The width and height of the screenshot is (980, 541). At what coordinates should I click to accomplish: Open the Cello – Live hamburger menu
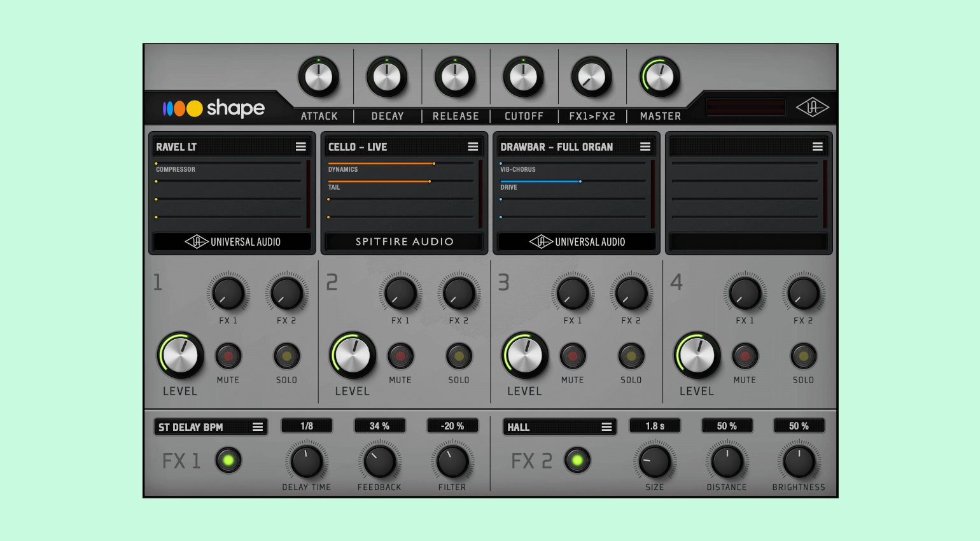point(473,147)
